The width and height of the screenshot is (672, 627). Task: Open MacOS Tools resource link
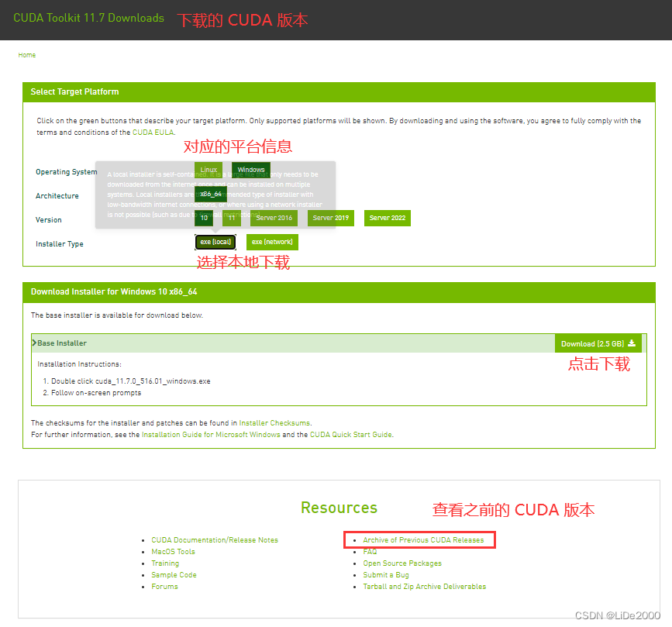pyautogui.click(x=173, y=552)
